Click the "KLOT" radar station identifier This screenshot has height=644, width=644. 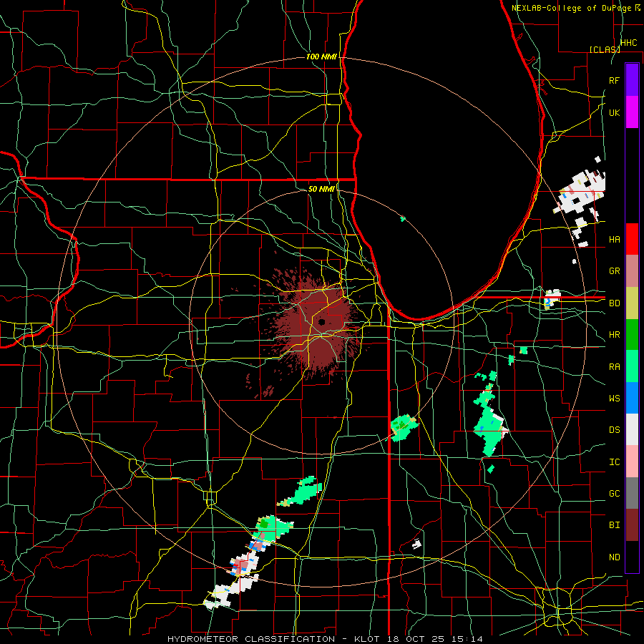point(368,639)
